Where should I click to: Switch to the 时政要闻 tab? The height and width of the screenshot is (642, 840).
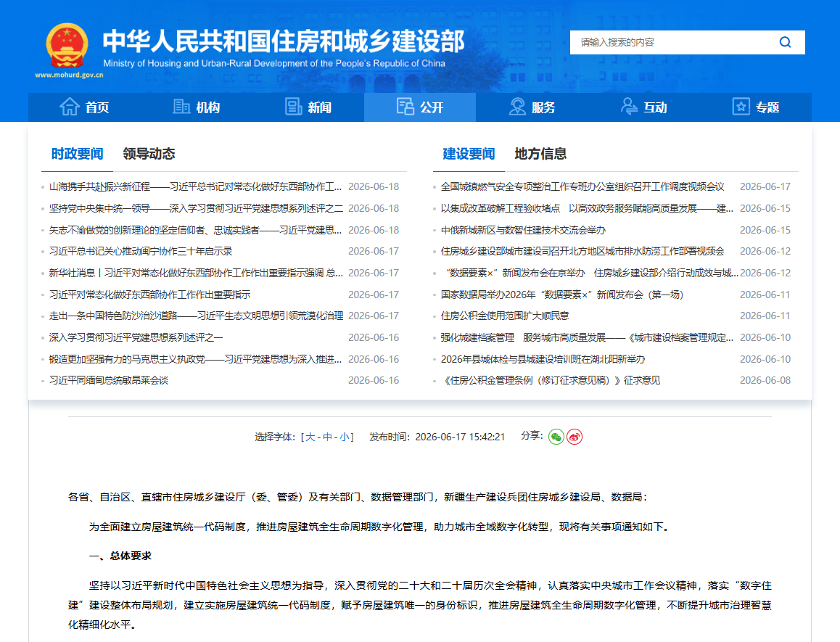click(x=77, y=154)
